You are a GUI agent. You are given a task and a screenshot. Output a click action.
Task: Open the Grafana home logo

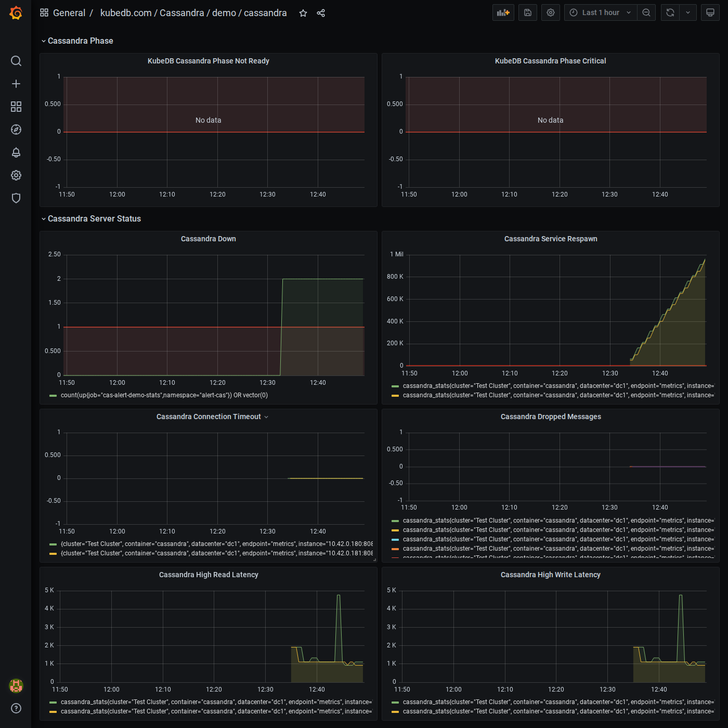coord(16,13)
